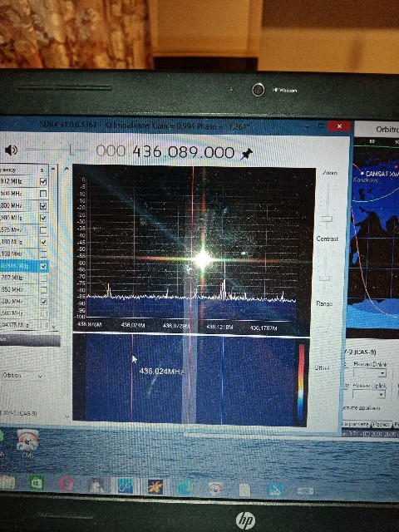Screen dimensions: 399x532
Task: Open the light-blue app icon in the taskbar
Action: 275,490
